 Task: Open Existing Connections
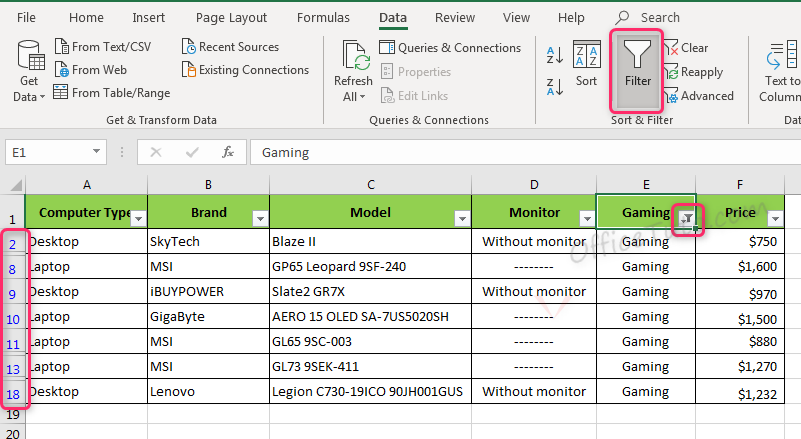(x=246, y=70)
